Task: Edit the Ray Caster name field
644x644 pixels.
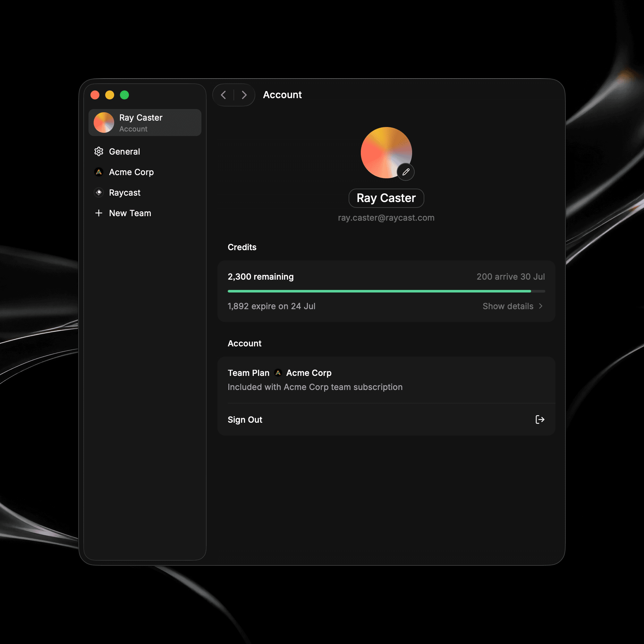Action: (386, 198)
